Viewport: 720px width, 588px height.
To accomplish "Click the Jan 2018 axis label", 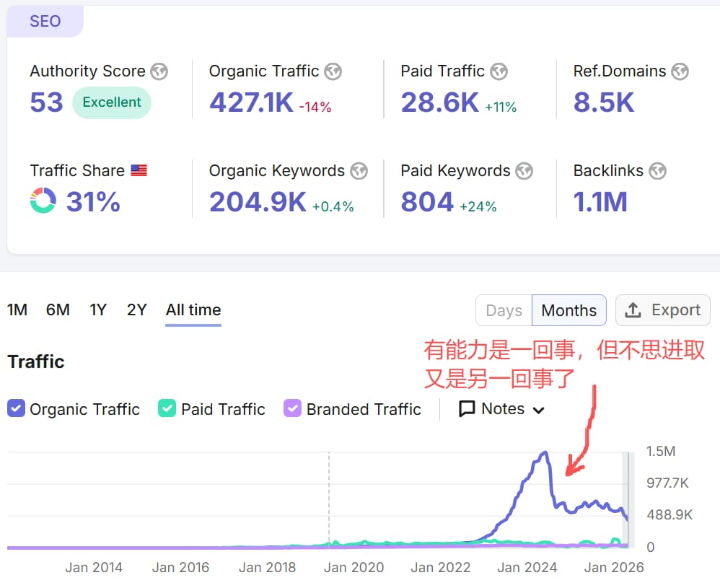I will 267,568.
